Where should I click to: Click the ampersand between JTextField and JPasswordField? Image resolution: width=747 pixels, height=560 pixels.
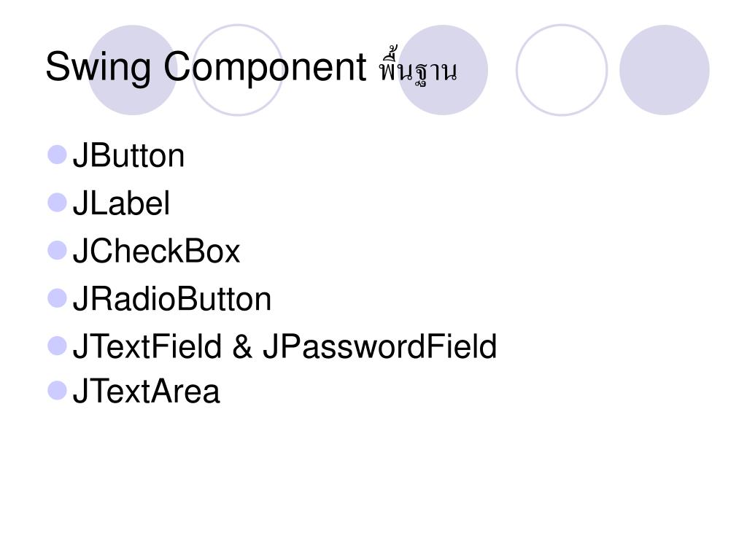[242, 346]
